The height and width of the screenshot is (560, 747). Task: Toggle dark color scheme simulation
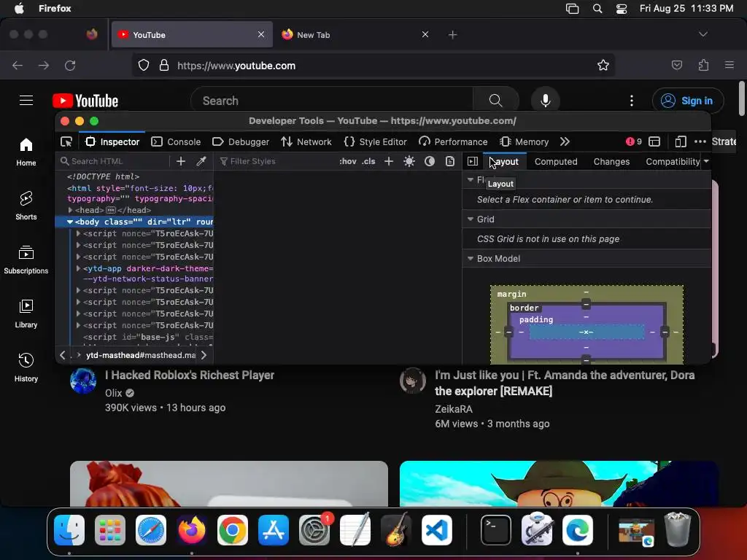point(430,161)
